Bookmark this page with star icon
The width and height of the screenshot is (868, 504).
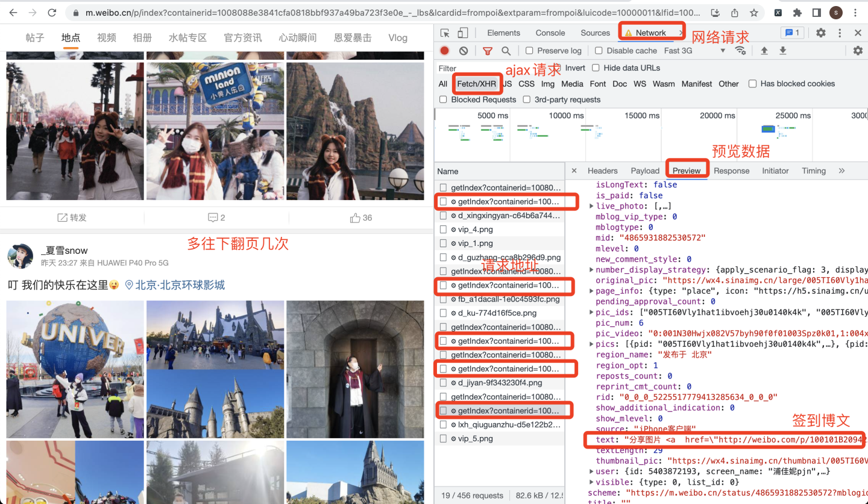click(x=754, y=13)
